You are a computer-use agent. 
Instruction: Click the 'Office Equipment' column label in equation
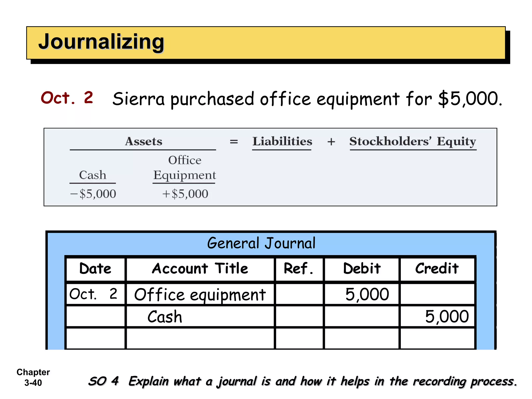(x=184, y=168)
